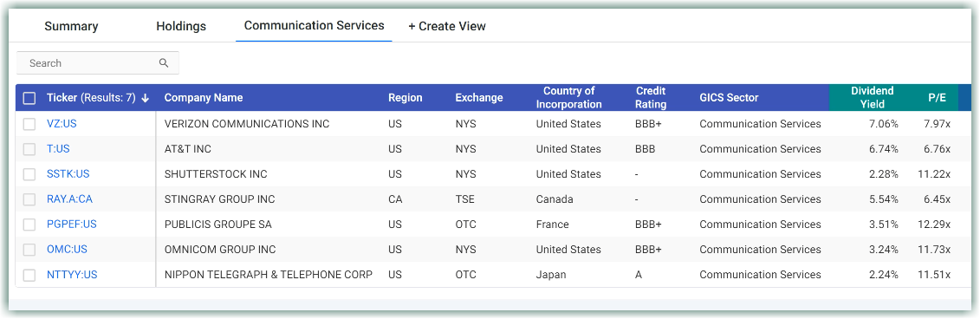
Task: Check the T:US row checkbox
Action: pyautogui.click(x=29, y=149)
